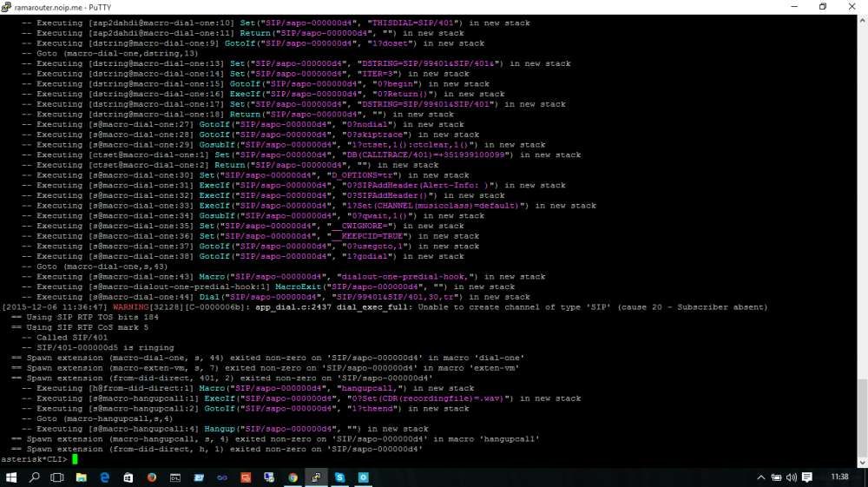
Task: Click GotoIf '0?skiptrace' line
Action: pos(250,135)
